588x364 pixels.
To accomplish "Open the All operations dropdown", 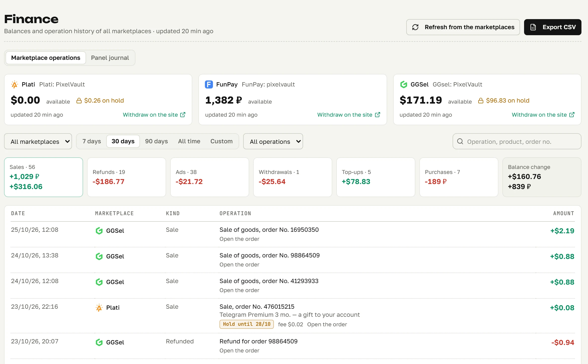I will click(x=273, y=141).
